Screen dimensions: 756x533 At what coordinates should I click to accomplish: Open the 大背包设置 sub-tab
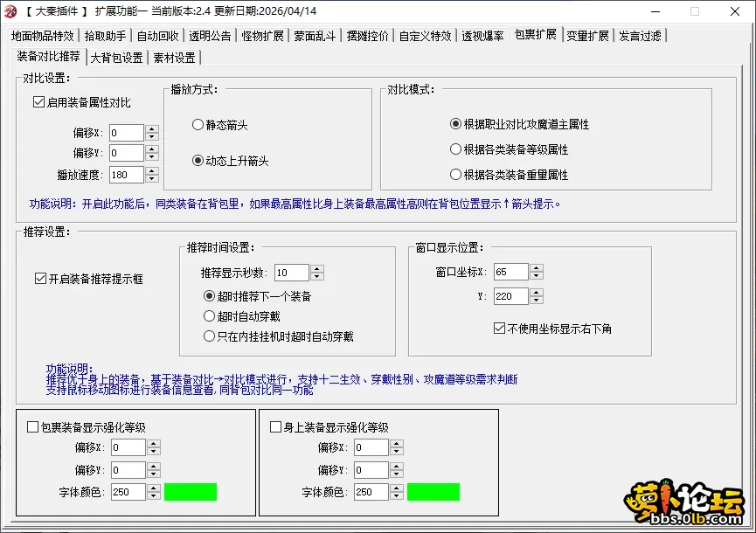117,58
